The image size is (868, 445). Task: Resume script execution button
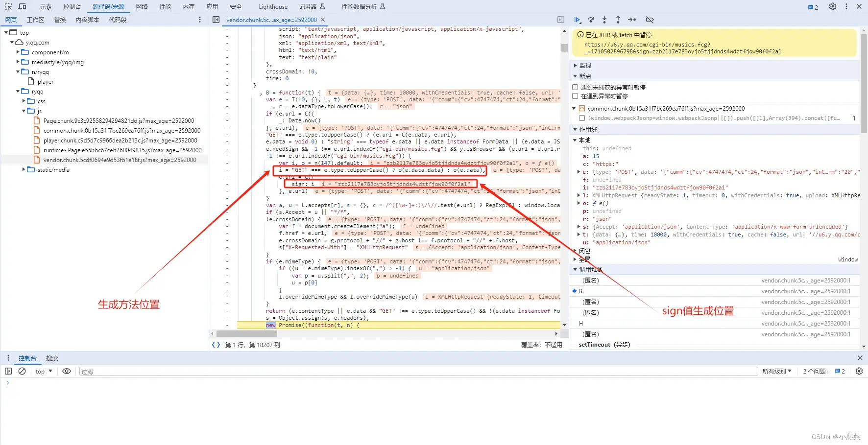click(578, 20)
